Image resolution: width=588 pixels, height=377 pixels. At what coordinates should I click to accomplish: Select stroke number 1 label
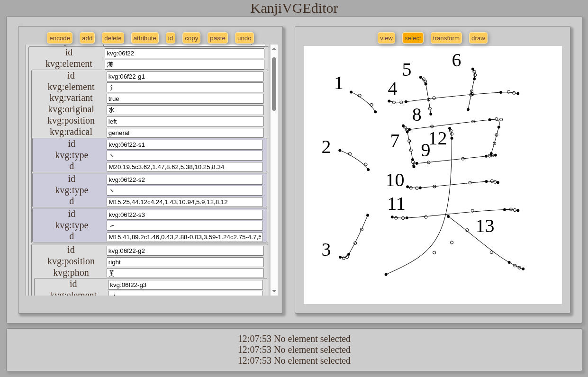(338, 83)
